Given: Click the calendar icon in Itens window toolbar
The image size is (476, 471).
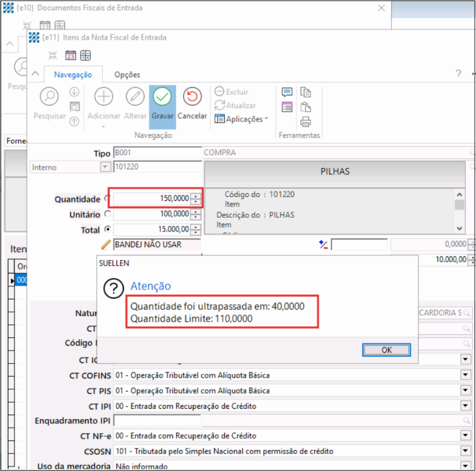Looking at the screenshot, I should coord(70,55).
